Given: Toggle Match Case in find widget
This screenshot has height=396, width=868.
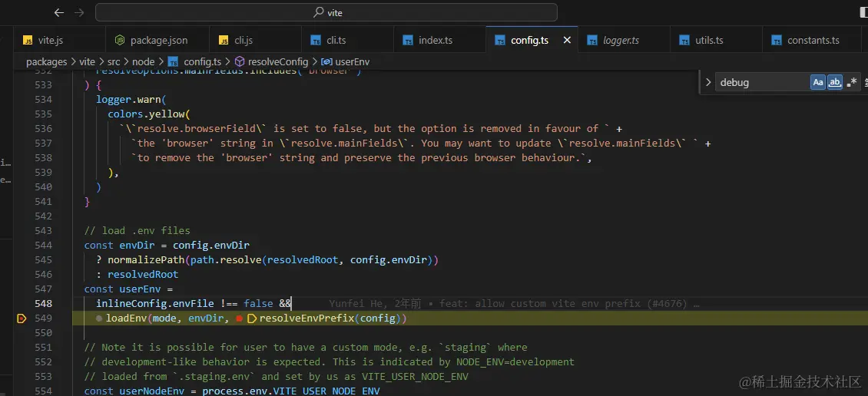Looking at the screenshot, I should click(x=818, y=82).
